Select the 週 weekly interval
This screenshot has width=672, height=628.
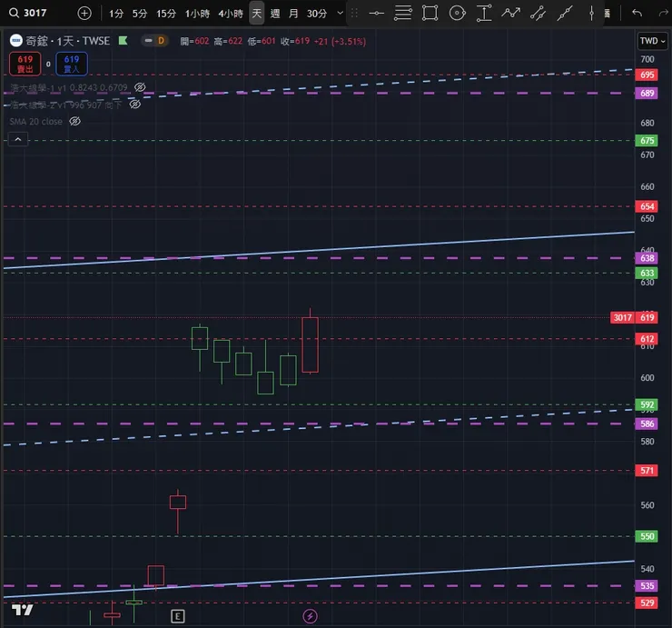275,14
